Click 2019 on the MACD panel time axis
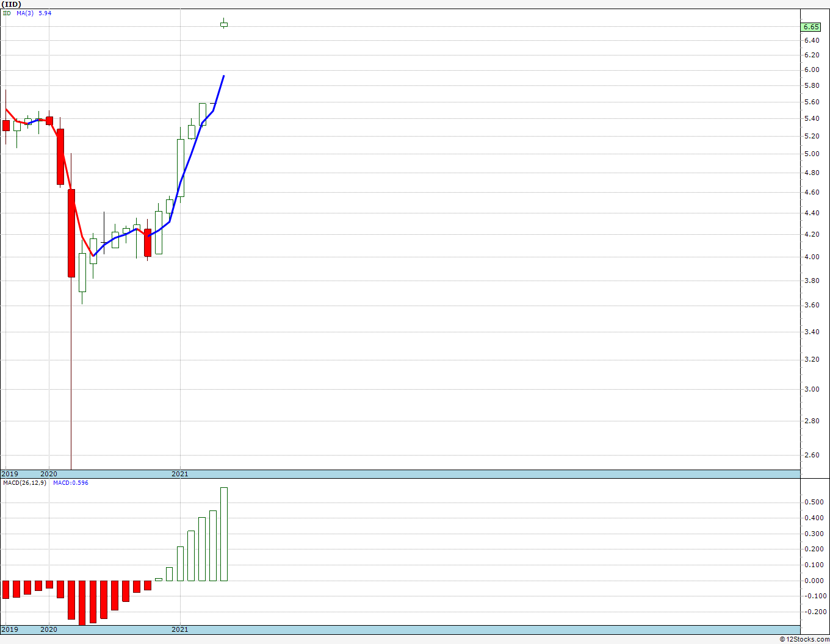Image resolution: width=830 pixels, height=644 pixels. (10, 629)
